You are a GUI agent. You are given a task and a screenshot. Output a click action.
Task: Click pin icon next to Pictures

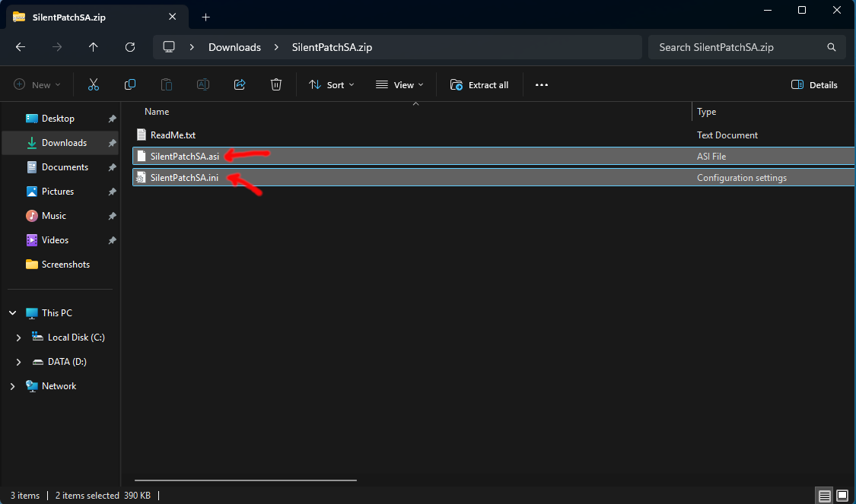pos(112,192)
